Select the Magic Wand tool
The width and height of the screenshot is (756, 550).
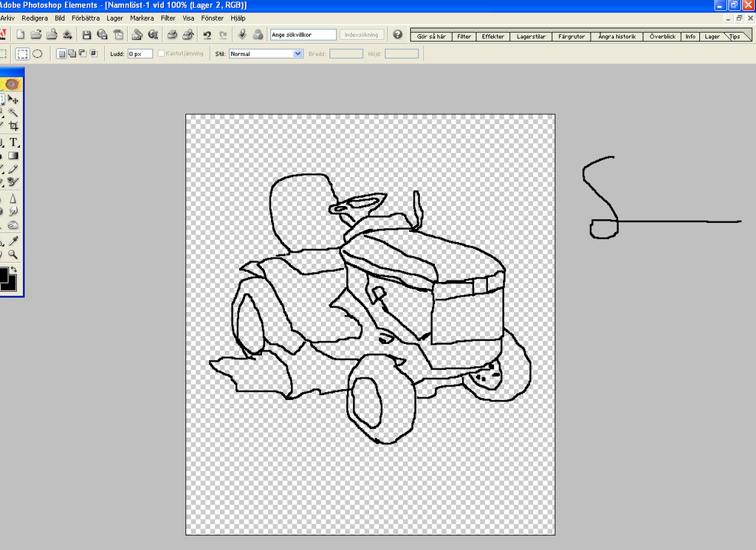tap(13, 113)
